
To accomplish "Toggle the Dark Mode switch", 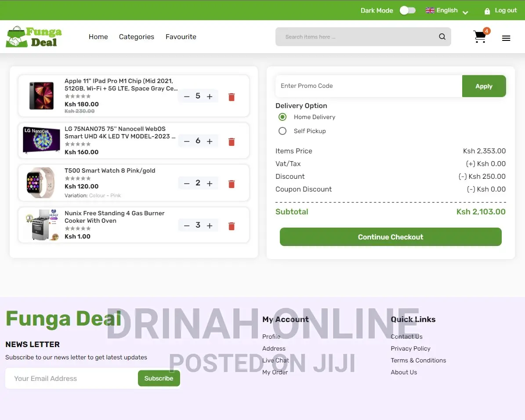I will 407,11.
